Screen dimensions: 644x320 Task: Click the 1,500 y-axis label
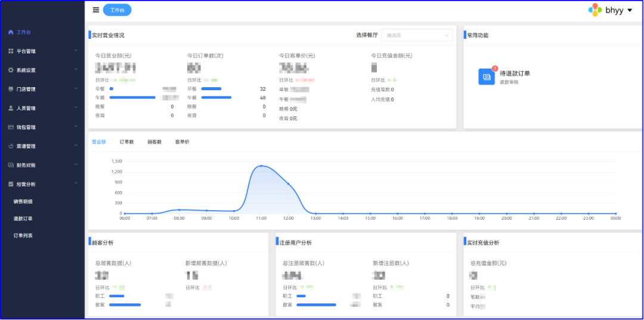(x=117, y=161)
